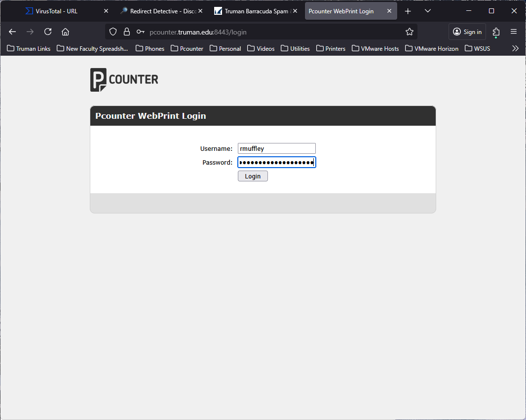Select the Pcounter WebPrint Login tab
Image resolution: width=526 pixels, height=420 pixels.
click(x=351, y=11)
